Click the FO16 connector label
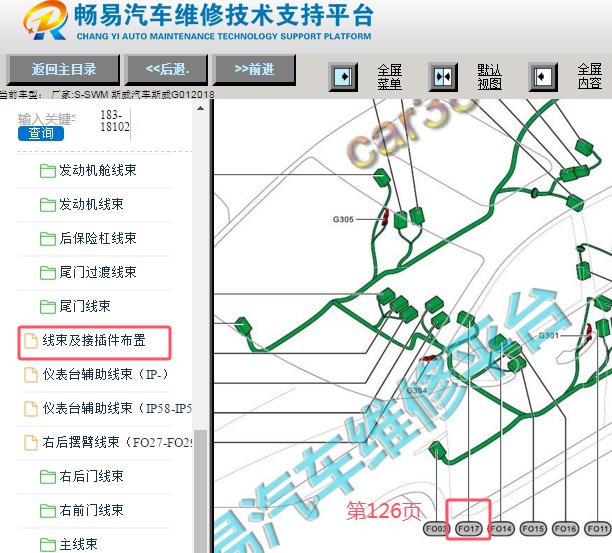612x553 pixels. click(565, 529)
